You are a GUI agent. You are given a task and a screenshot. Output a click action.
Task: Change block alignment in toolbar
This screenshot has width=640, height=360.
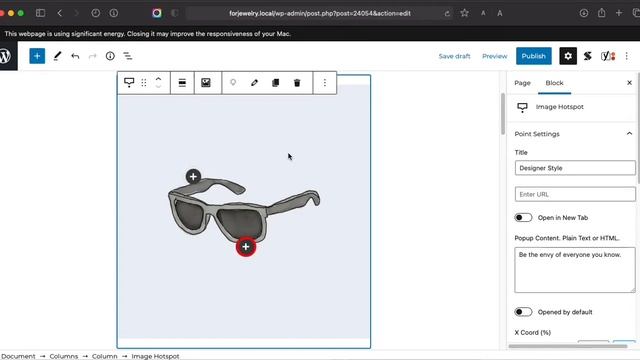coord(182,83)
